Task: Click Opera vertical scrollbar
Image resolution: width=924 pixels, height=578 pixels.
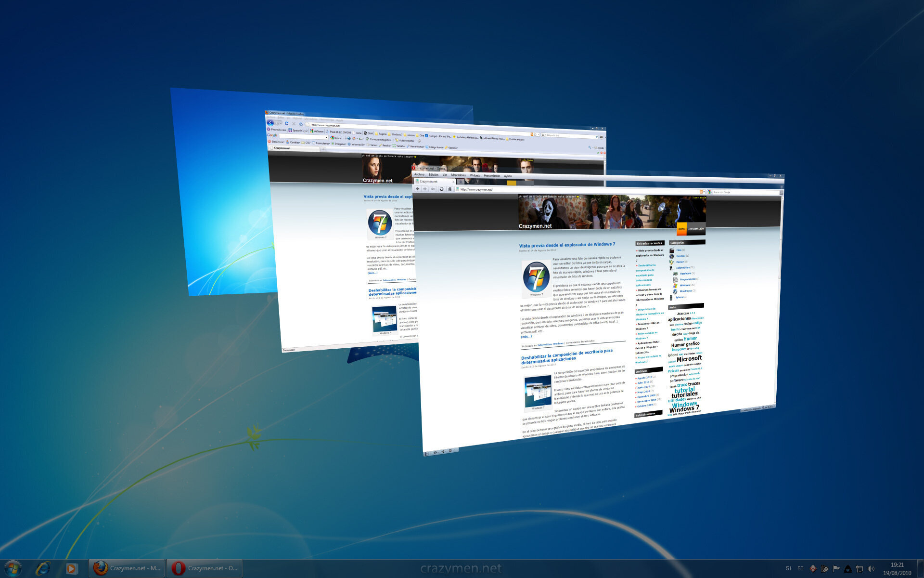Action: [x=779, y=299]
